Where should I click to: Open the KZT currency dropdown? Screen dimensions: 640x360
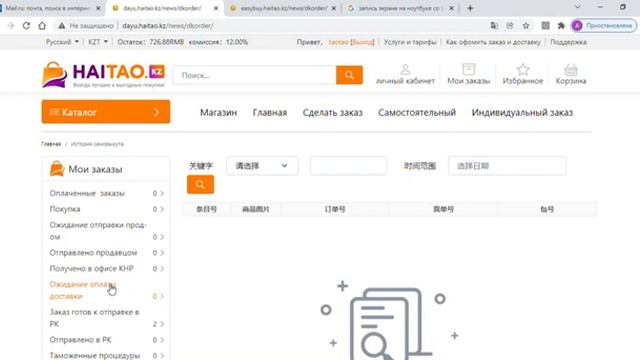coord(98,42)
